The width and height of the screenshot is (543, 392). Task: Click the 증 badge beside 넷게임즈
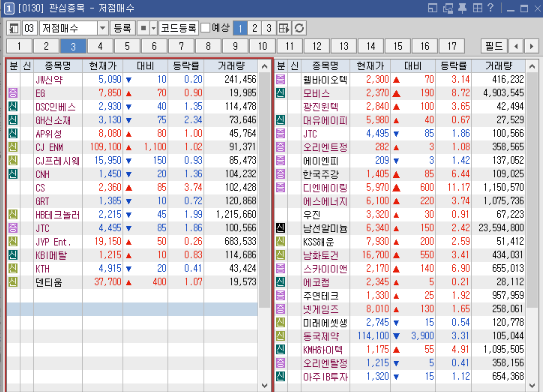coord(280,309)
